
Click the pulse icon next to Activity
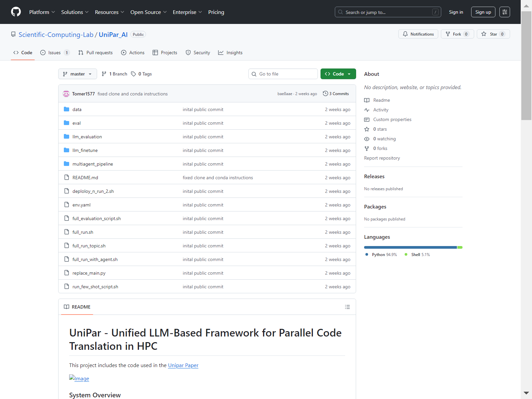tap(367, 110)
